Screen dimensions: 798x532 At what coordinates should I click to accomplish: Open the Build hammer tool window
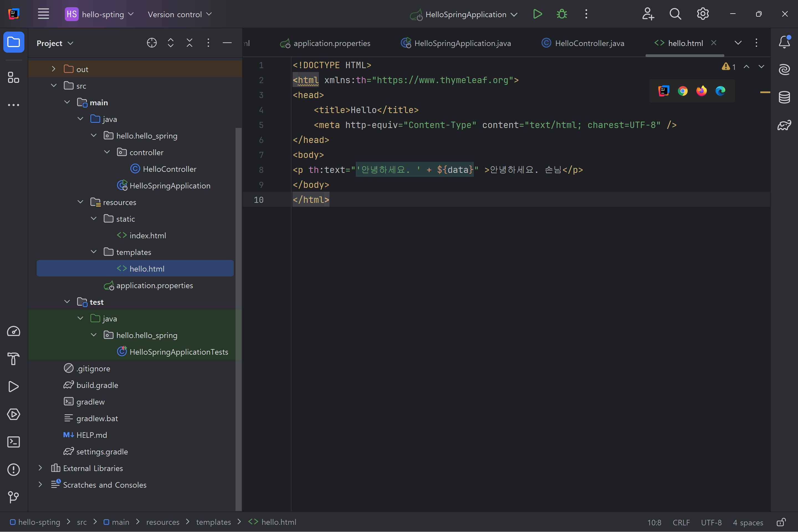pos(14,359)
